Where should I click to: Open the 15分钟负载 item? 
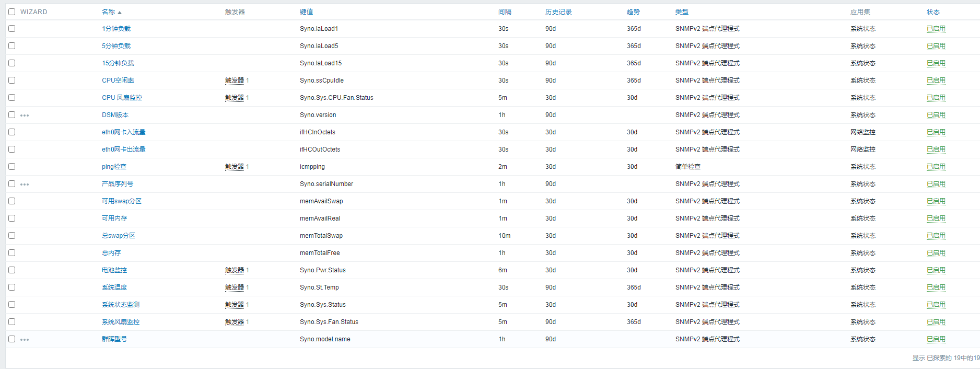(x=118, y=63)
